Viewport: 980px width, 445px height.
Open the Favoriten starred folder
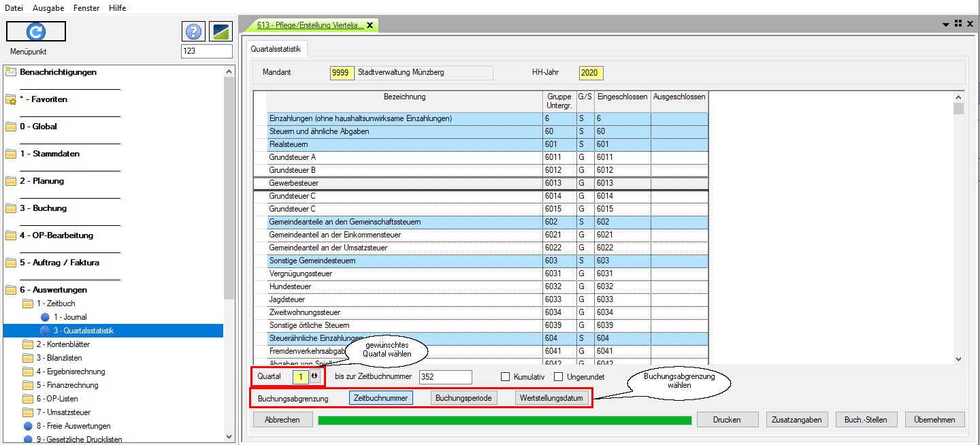coord(43,99)
